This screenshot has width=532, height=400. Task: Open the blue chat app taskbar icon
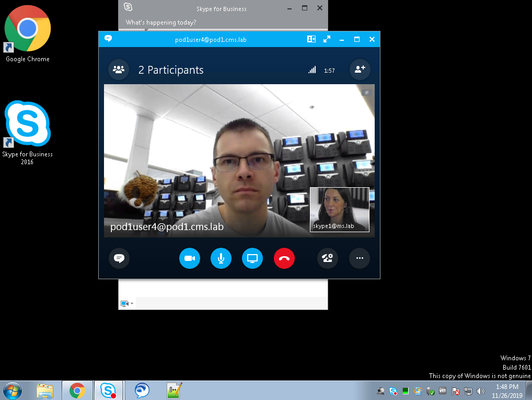click(x=142, y=391)
